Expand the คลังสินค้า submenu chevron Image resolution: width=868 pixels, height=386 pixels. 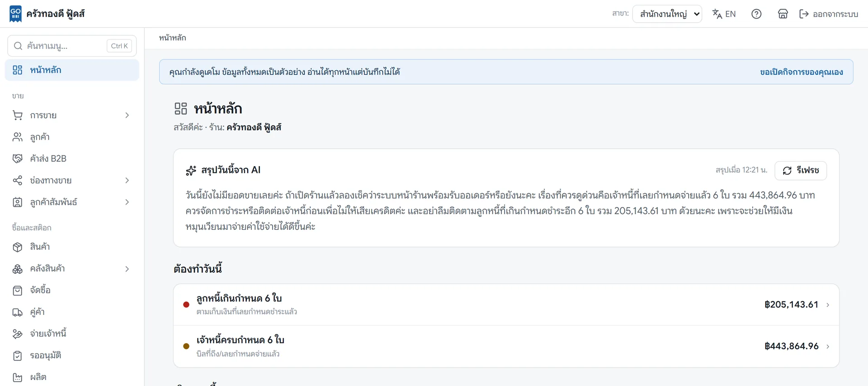(127, 269)
